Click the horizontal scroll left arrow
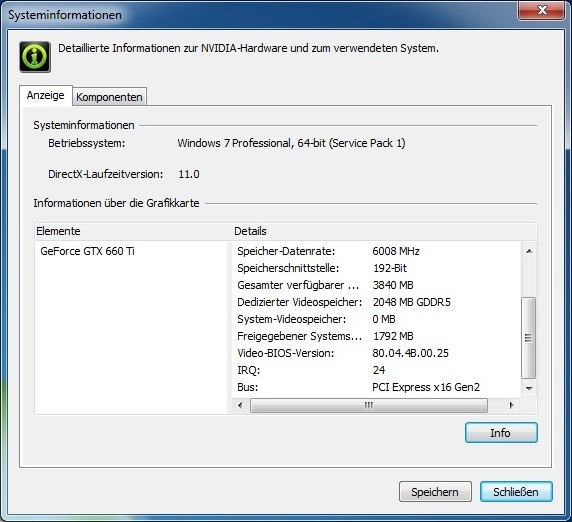The height and width of the screenshot is (522, 572). [x=240, y=405]
